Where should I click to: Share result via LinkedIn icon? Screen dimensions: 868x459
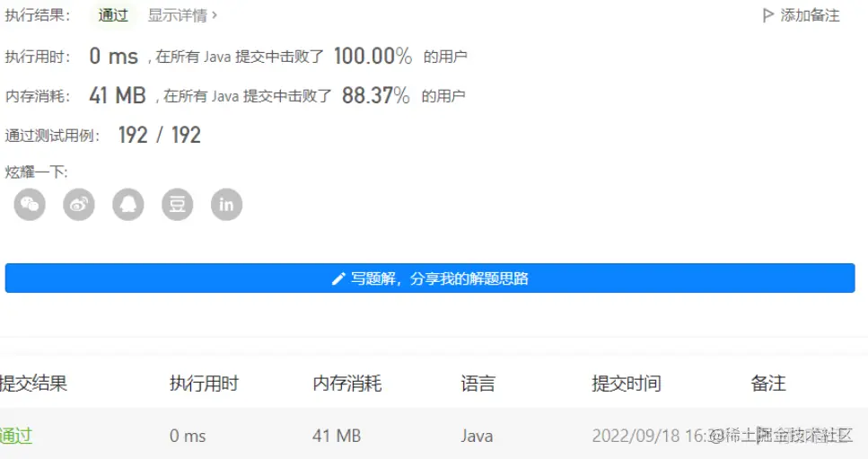[x=226, y=205]
